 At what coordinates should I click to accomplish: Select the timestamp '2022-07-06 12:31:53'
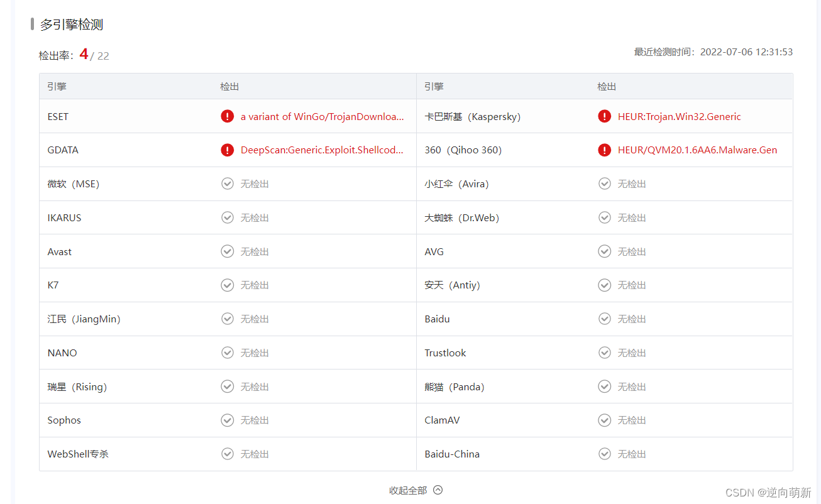tap(746, 52)
